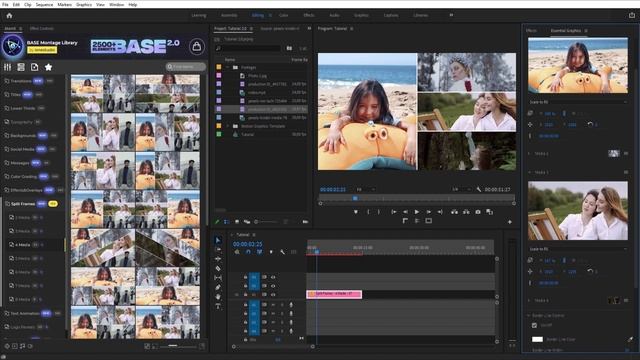This screenshot has height=360, width=640.
Task: Toggle V3 track output eye
Action: 273,277
